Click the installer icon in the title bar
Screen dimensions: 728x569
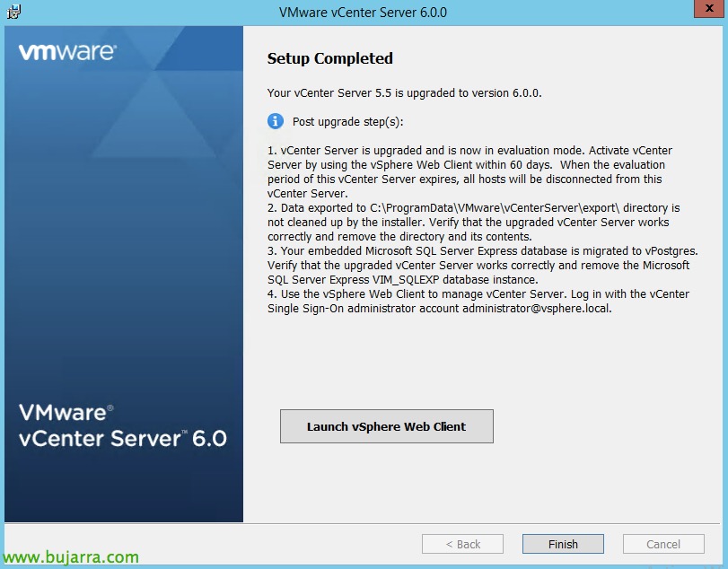click(x=13, y=12)
